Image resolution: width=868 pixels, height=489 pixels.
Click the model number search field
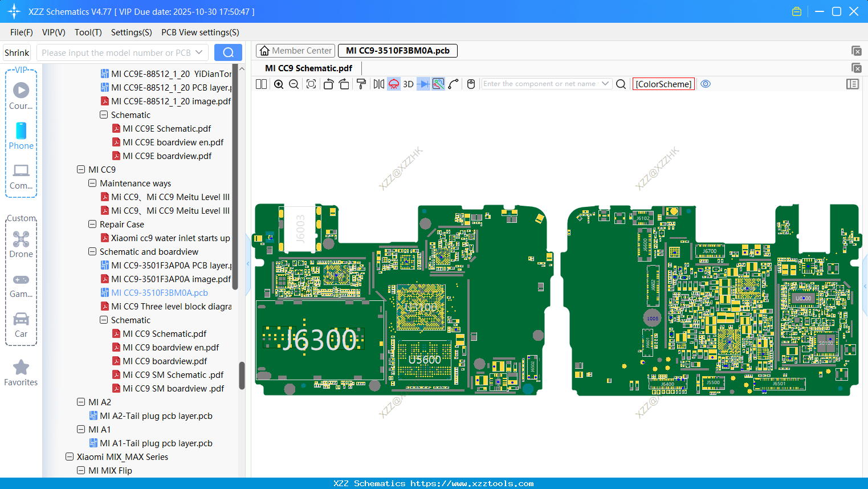116,53
